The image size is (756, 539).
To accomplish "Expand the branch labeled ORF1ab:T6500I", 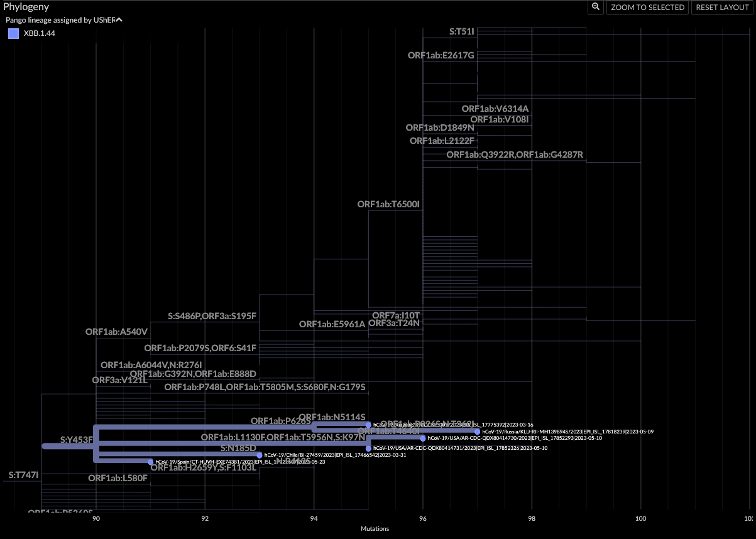I will [x=390, y=204].
